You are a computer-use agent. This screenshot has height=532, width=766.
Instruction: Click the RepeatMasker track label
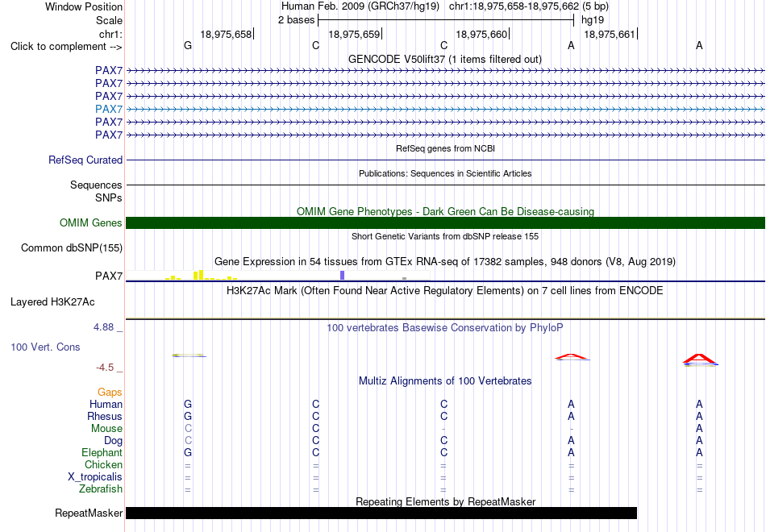pyautogui.click(x=89, y=513)
